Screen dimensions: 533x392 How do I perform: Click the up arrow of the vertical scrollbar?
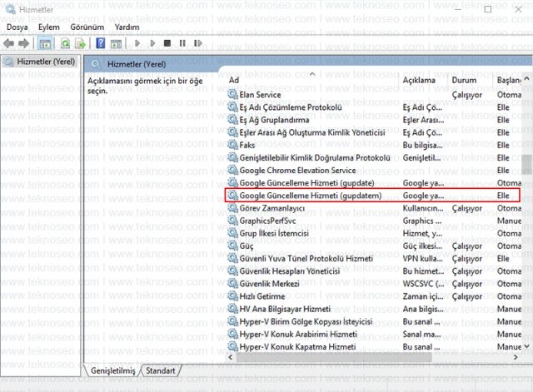tap(526, 78)
